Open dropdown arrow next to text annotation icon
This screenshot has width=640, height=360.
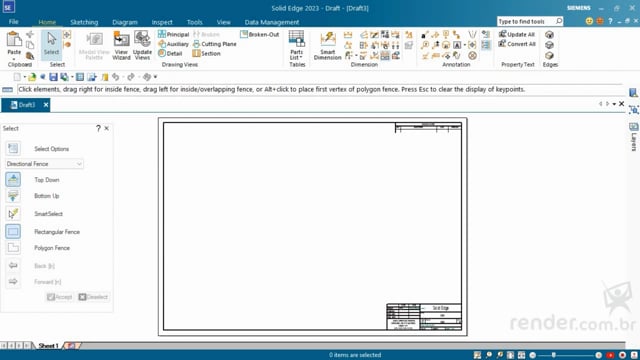click(464, 45)
